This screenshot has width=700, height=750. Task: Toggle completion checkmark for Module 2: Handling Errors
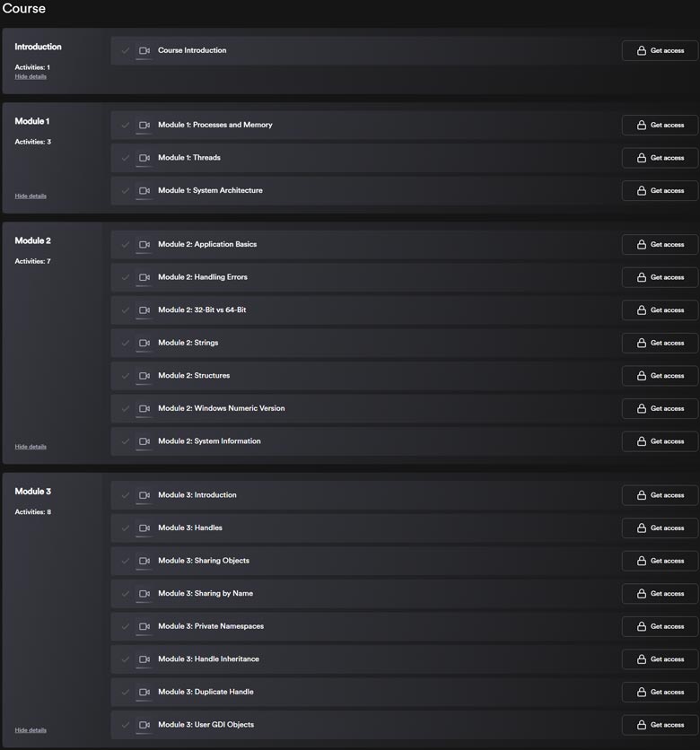pyautogui.click(x=126, y=277)
